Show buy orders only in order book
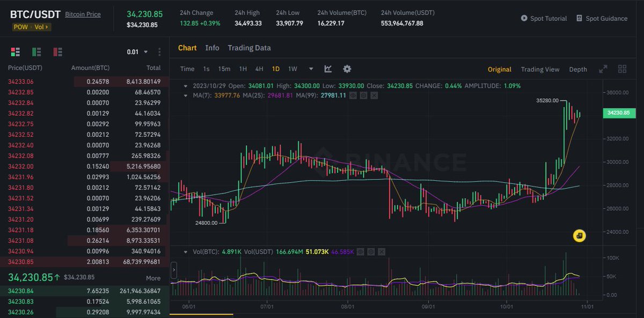 [x=36, y=52]
